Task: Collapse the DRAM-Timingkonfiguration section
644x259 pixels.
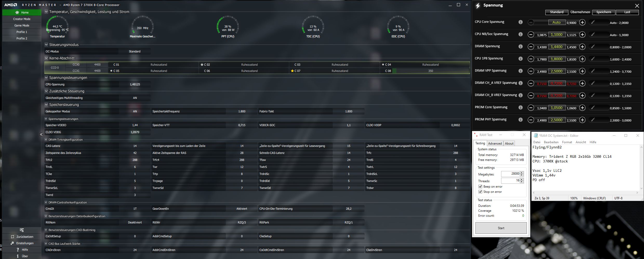Action: coord(46,139)
